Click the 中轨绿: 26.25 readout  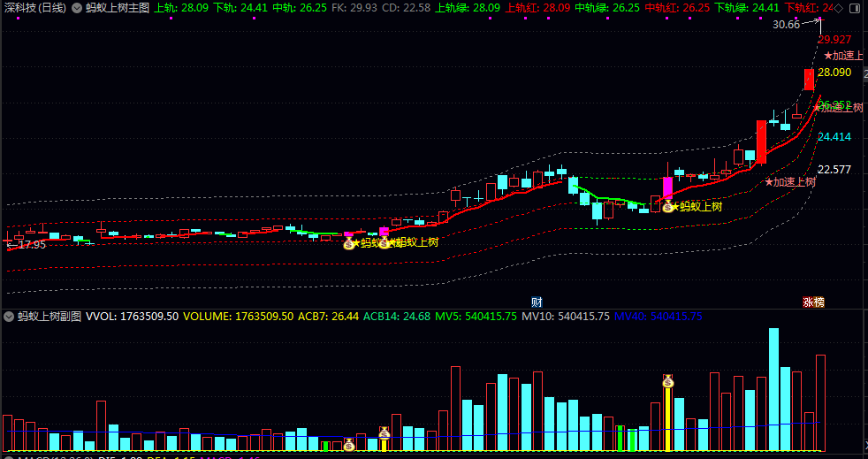[x=607, y=8]
